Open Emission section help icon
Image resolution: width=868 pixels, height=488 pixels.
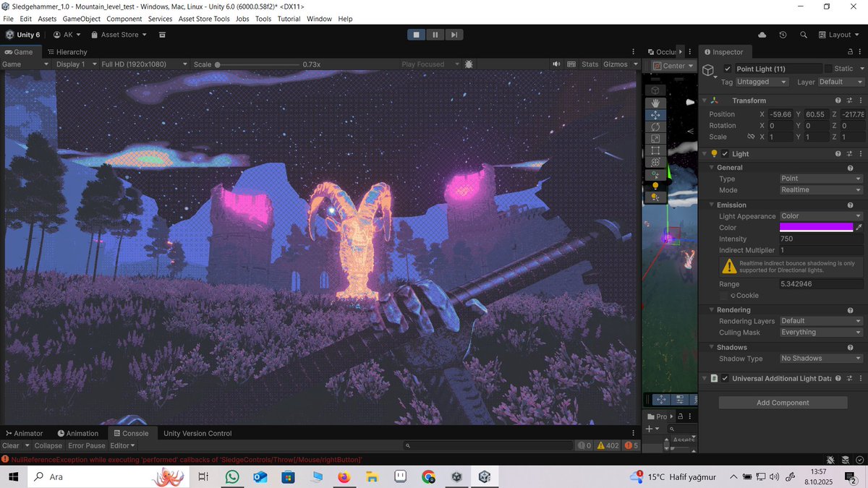click(850, 205)
